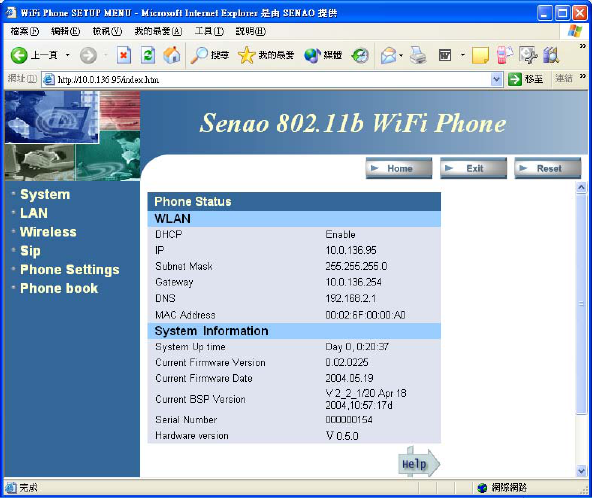Open the Sip sidebar link
Screen dimensions: 592x498
tap(30, 251)
